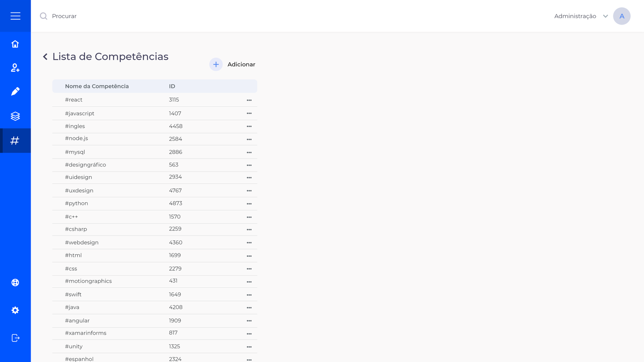Screen dimensions: 644x362
Task: Select the hashtag competências sidebar icon
Action: (x=15, y=141)
